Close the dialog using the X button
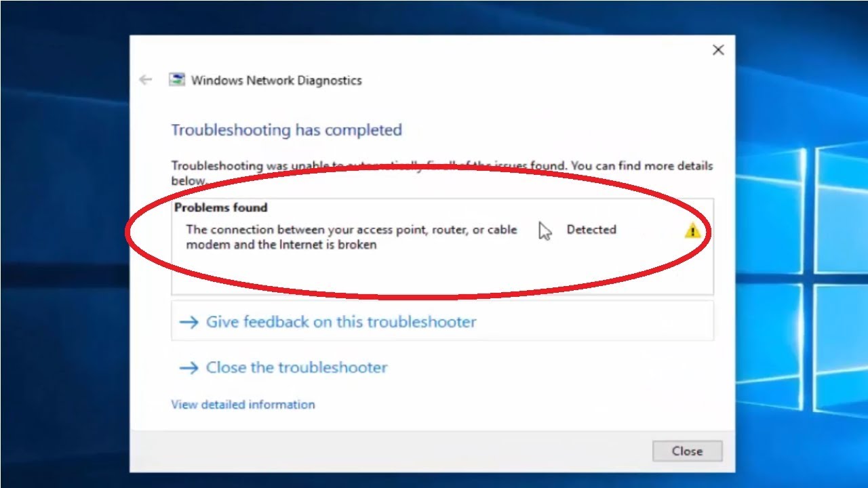Screen dimensions: 868x488 [x=718, y=49]
